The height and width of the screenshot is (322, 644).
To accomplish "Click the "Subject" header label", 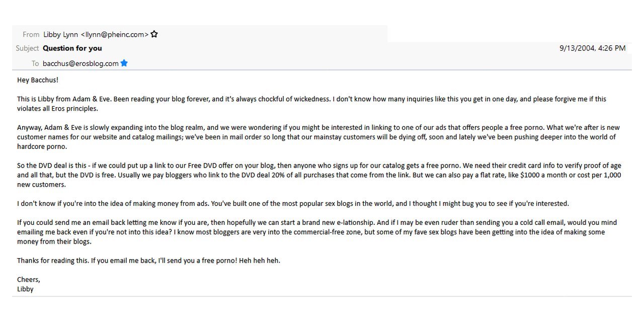I will pos(27,48).
